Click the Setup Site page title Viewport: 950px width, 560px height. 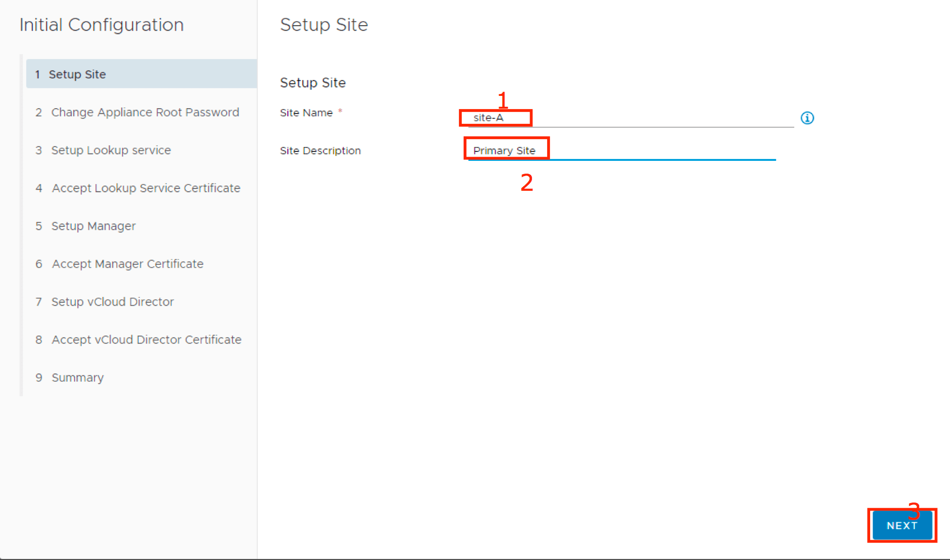[323, 25]
